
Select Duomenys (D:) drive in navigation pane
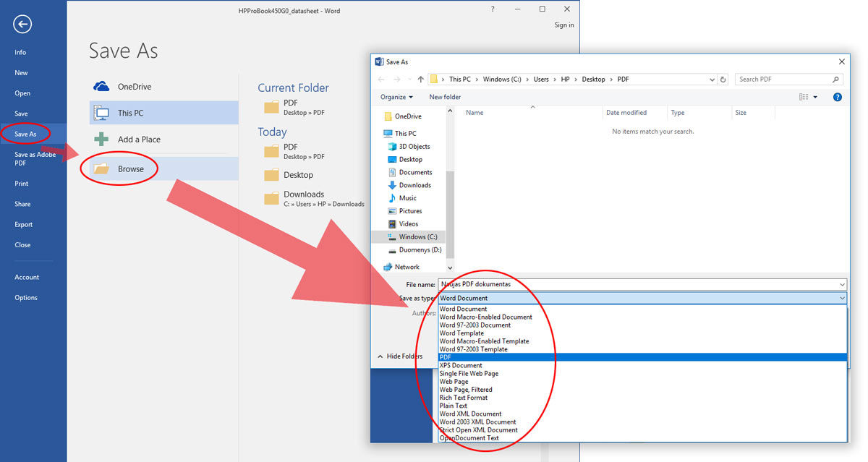point(414,250)
